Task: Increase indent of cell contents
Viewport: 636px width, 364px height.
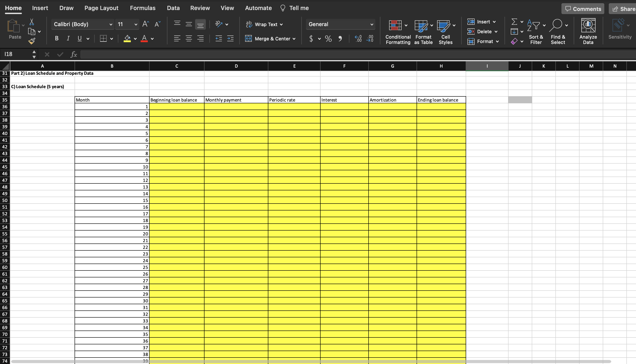Action: [x=230, y=38]
